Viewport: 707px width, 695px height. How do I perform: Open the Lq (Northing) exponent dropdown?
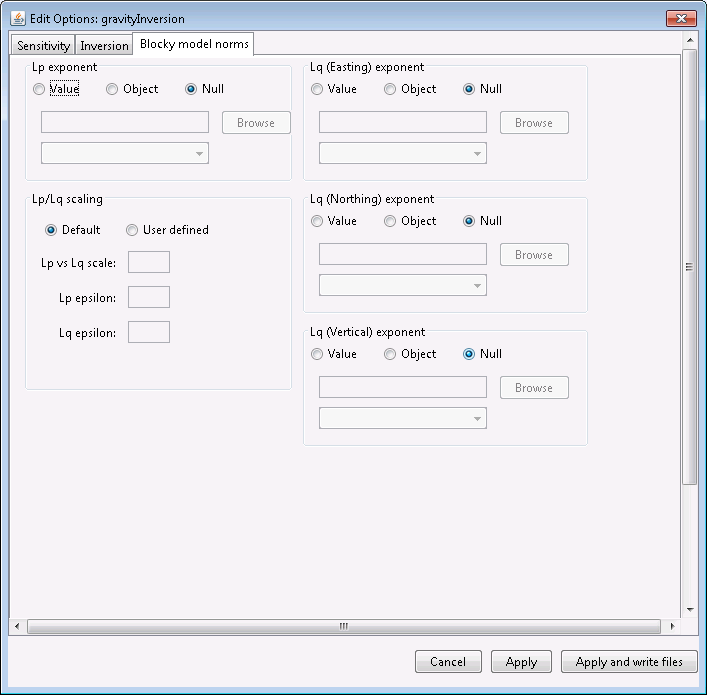[x=403, y=285]
